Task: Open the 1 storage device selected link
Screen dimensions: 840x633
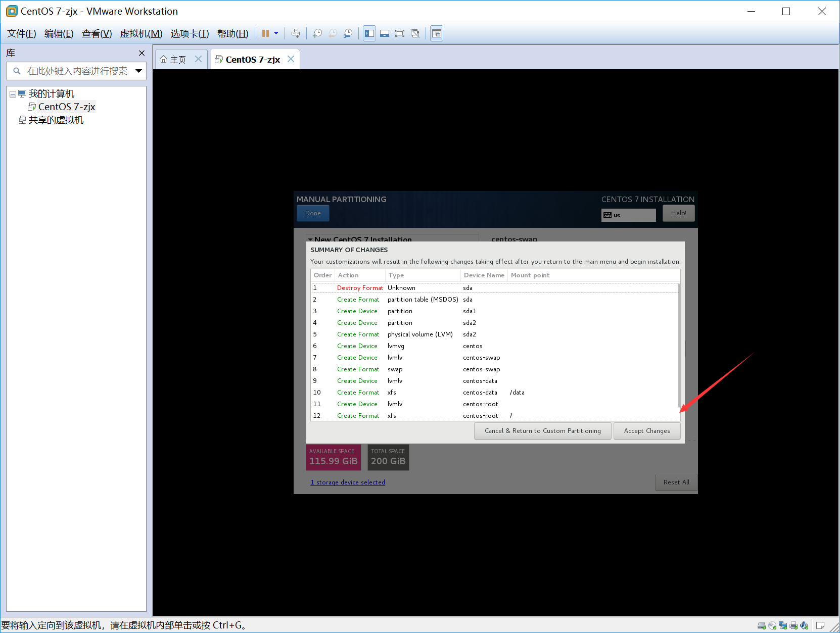Action: (x=348, y=482)
